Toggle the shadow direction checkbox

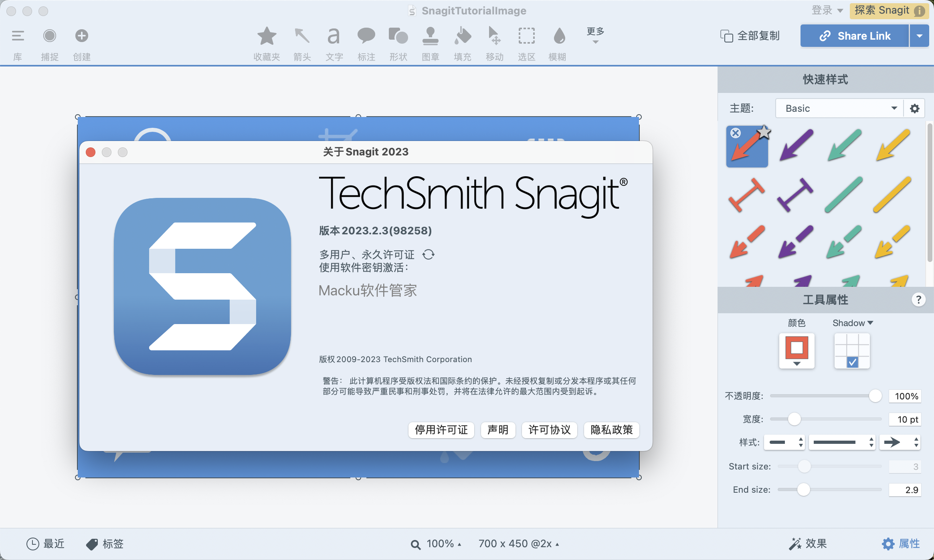click(852, 362)
